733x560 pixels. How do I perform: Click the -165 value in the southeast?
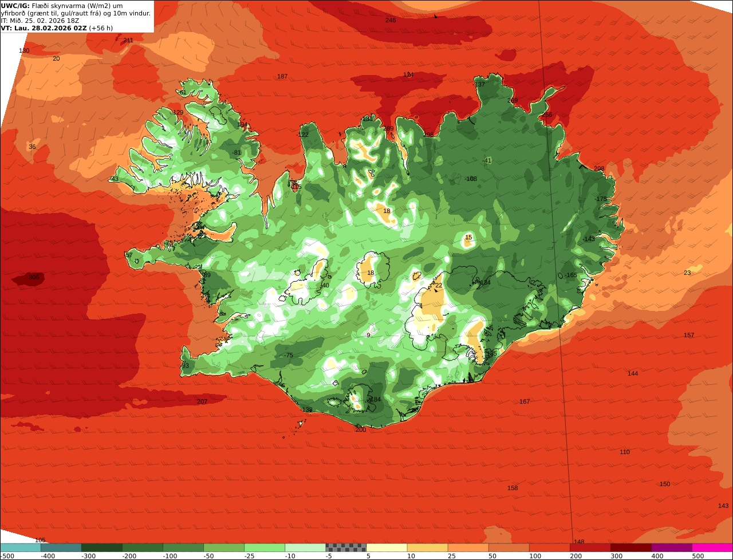[x=571, y=275]
